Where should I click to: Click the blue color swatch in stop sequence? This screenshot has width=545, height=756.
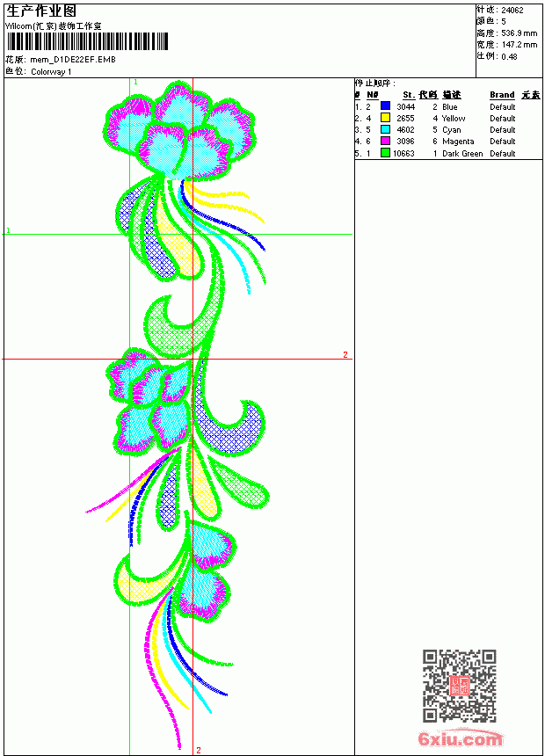[x=385, y=106]
